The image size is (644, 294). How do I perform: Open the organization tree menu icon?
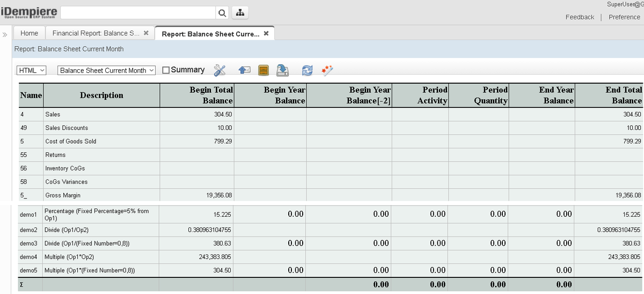[x=240, y=13]
